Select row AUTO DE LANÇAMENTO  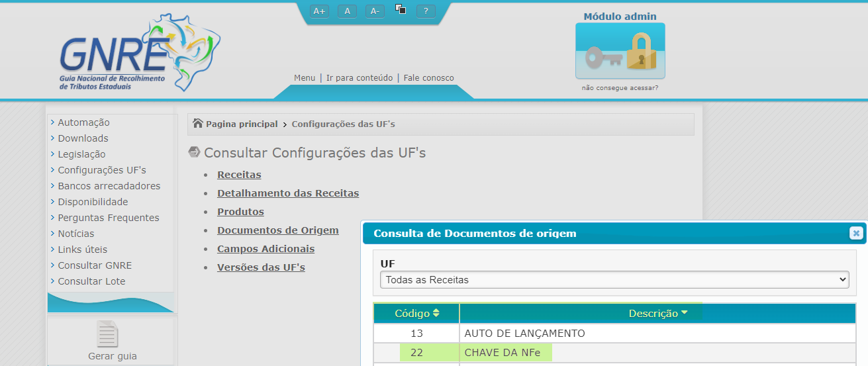[615, 333]
